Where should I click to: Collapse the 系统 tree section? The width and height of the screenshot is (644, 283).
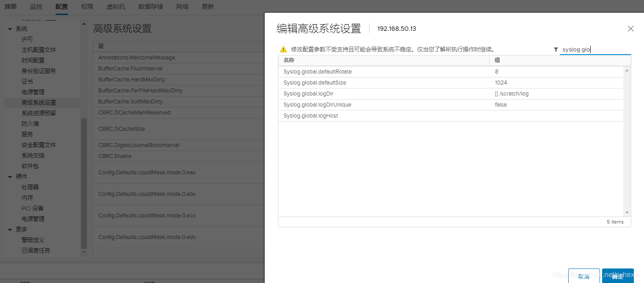[10, 29]
